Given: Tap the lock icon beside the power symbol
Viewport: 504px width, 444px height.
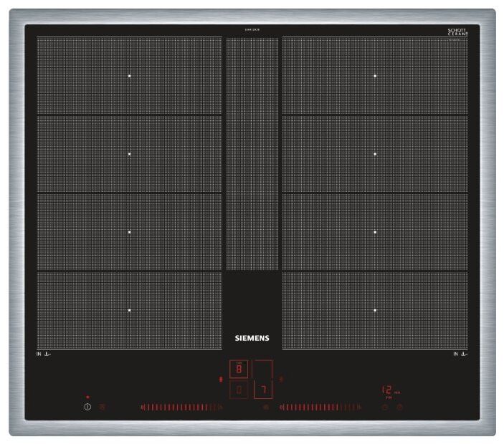Looking at the screenshot, I should [x=103, y=407].
